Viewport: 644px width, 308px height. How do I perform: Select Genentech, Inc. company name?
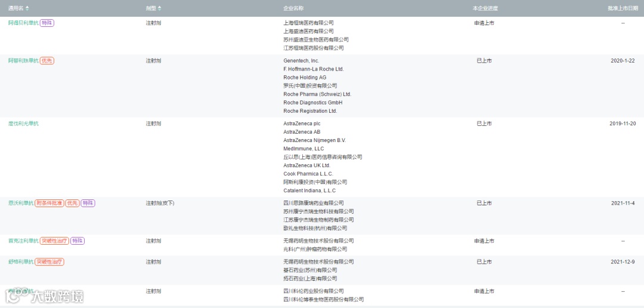pyautogui.click(x=301, y=60)
